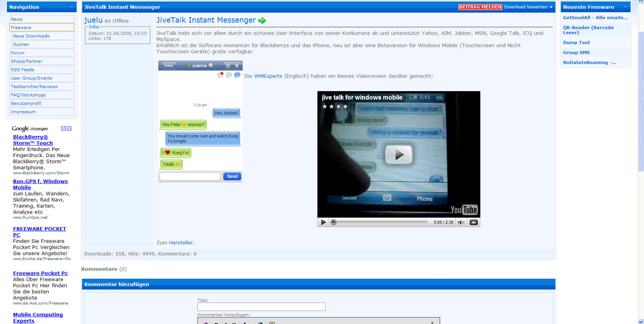The width and height of the screenshot is (644, 324).
Task: Collapse the Navigation panel with minus icon
Action: [71, 7]
